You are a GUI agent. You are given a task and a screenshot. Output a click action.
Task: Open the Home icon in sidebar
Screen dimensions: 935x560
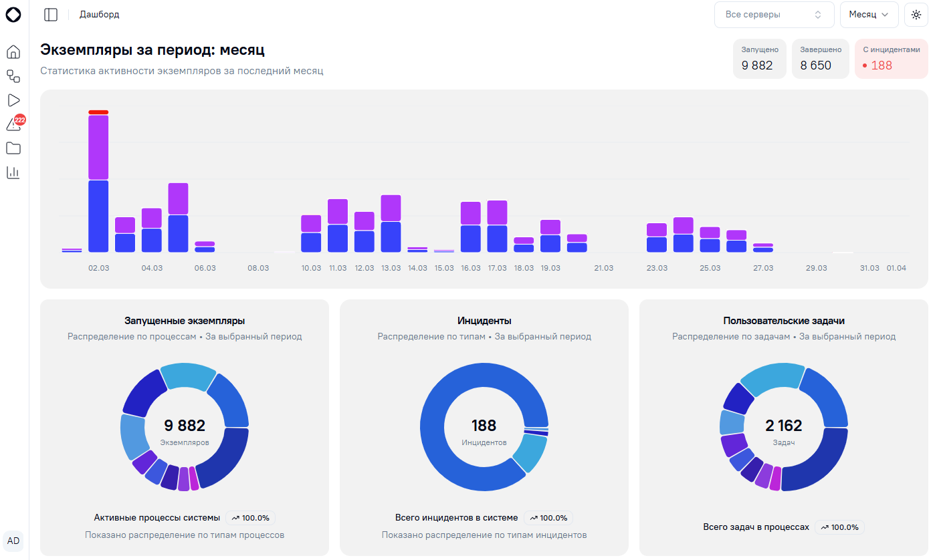coord(13,52)
